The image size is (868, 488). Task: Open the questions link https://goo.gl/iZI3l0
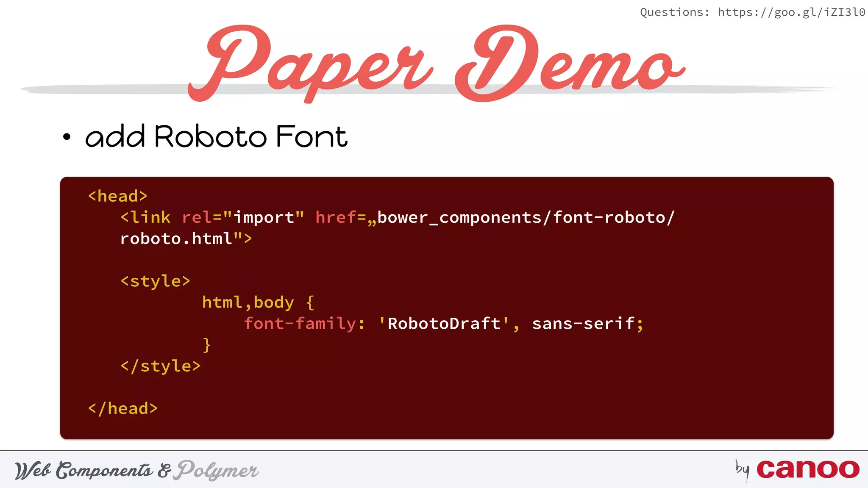tap(791, 12)
